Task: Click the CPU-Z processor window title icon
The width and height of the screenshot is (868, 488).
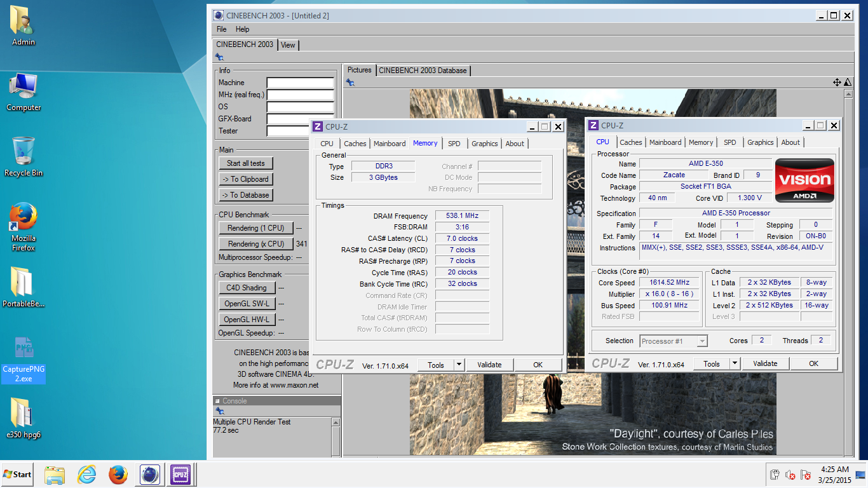Action: coord(593,125)
